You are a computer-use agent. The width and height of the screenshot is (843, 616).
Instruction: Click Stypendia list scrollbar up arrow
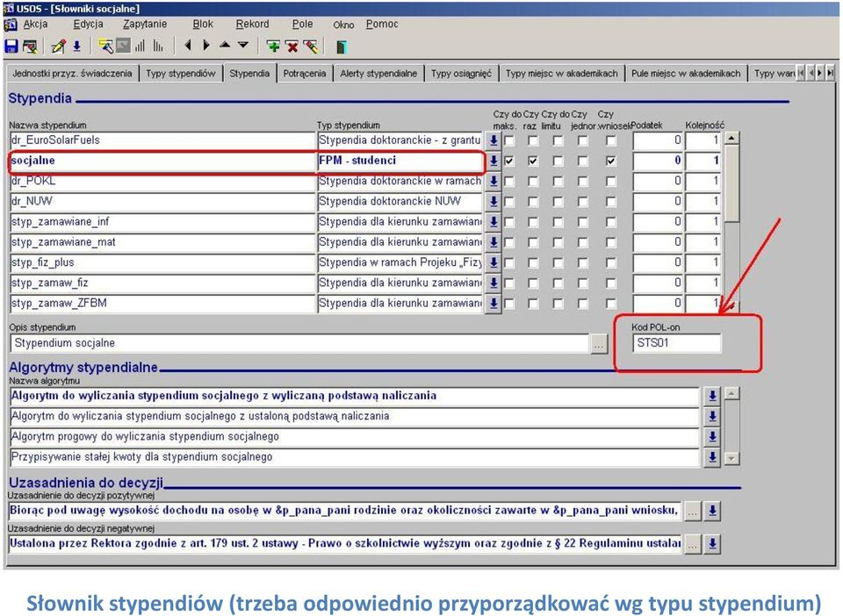coord(731,139)
